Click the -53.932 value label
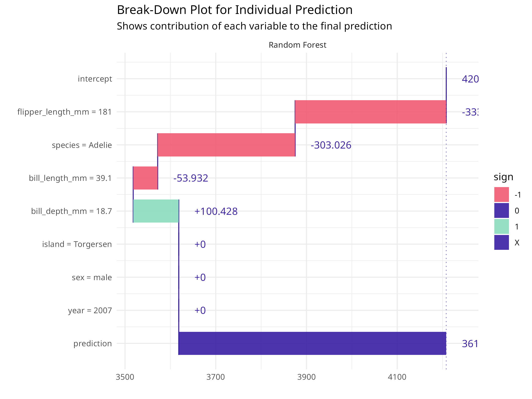The width and height of the screenshot is (532, 399). coord(190,178)
